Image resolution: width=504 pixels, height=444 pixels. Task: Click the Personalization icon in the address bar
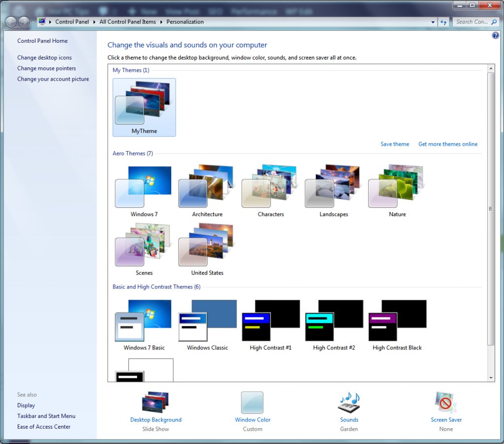[x=41, y=22]
